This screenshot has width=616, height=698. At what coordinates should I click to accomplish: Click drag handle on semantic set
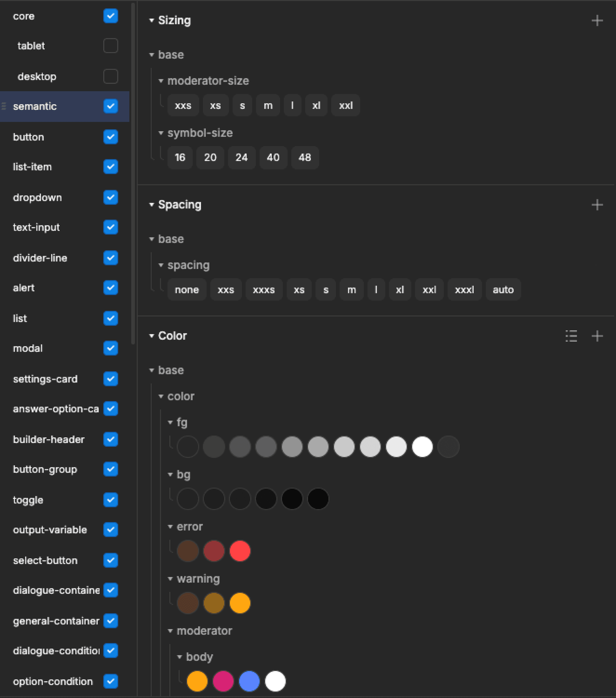click(x=4, y=106)
